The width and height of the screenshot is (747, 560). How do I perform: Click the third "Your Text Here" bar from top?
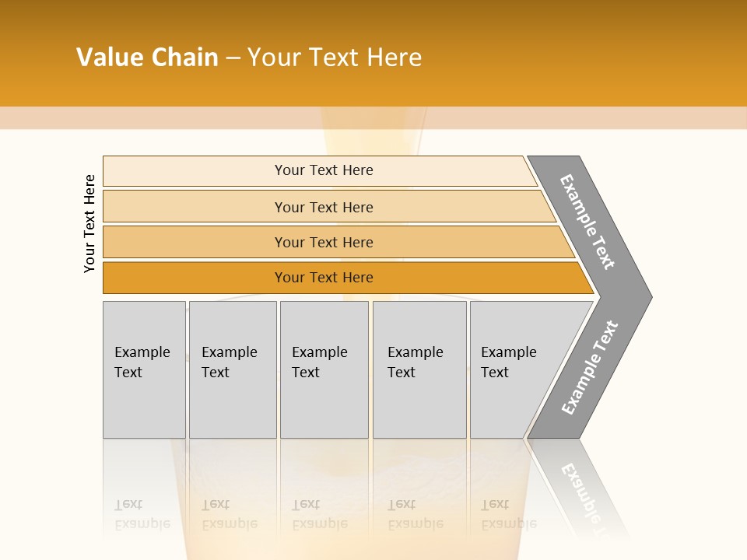click(x=323, y=242)
